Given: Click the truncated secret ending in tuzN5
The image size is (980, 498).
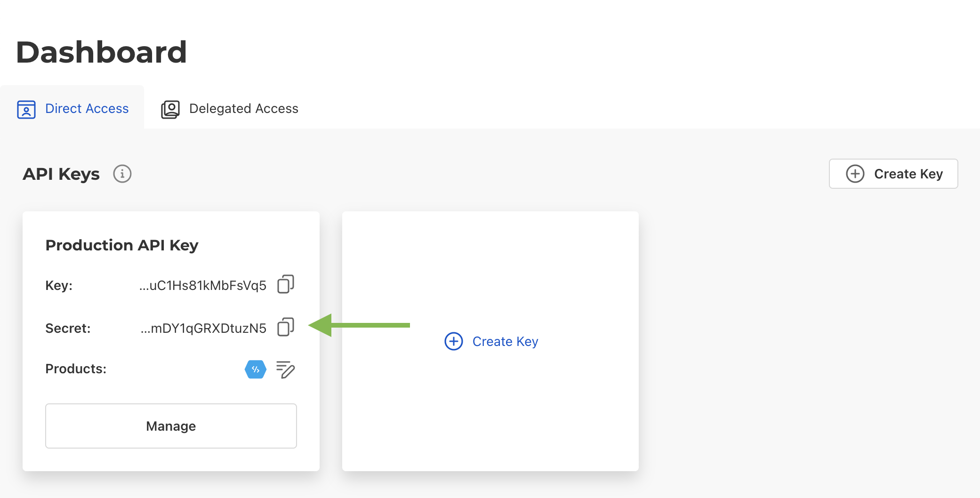Looking at the screenshot, I should click(x=203, y=328).
